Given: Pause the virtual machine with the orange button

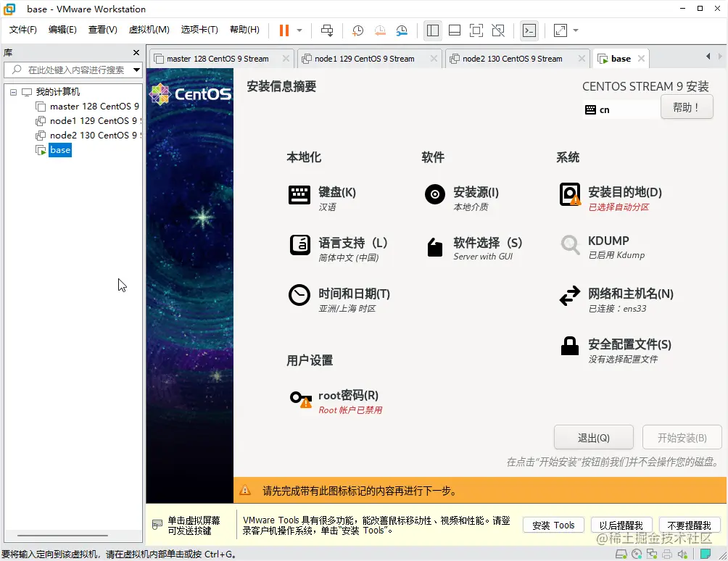Looking at the screenshot, I should pyautogui.click(x=284, y=30).
